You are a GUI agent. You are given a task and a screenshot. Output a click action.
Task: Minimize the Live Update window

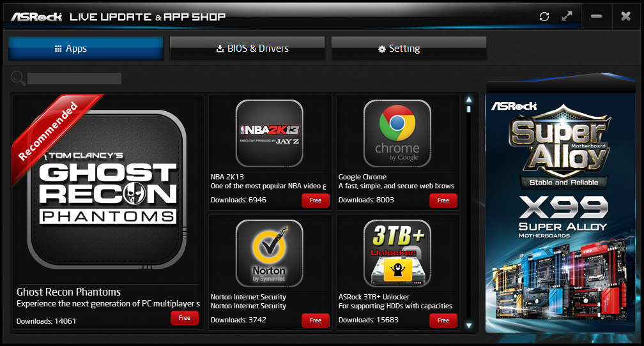coord(596,17)
